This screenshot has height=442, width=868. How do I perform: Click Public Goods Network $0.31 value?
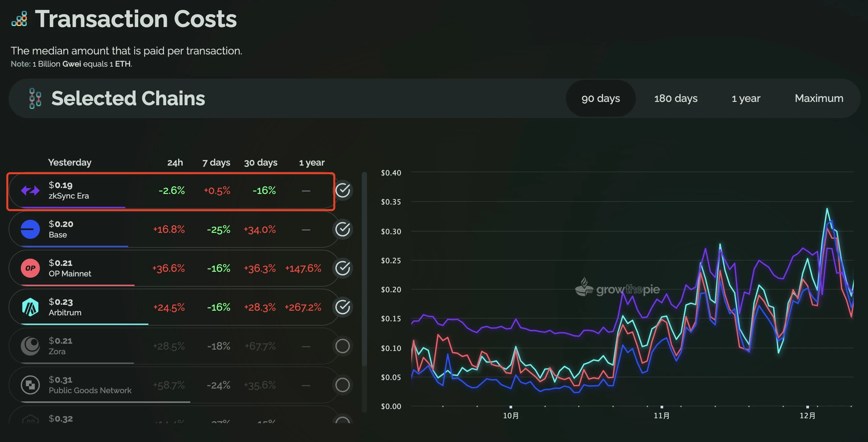pyautogui.click(x=61, y=380)
